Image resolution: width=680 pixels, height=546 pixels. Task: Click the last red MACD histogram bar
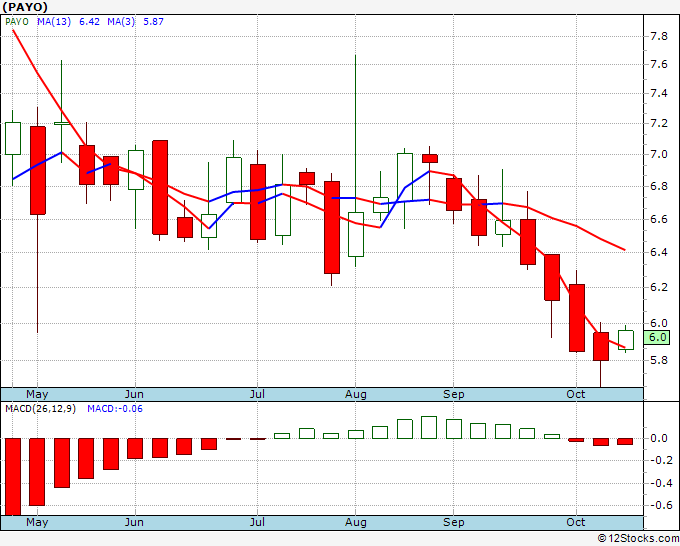pyautogui.click(x=625, y=441)
